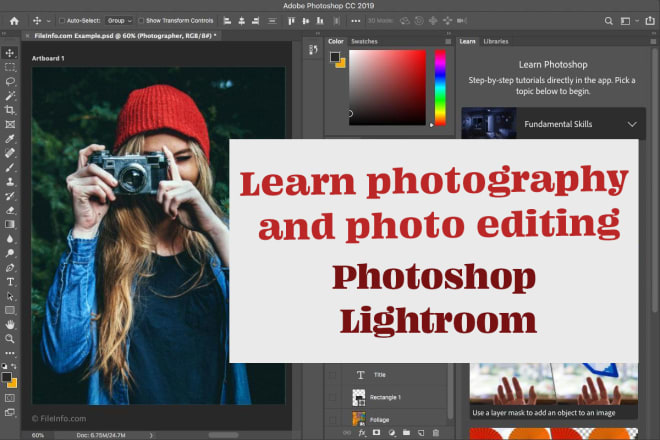Toggle visibility of the Title layer
Image resolution: width=660 pixels, height=440 pixels.
click(x=333, y=375)
